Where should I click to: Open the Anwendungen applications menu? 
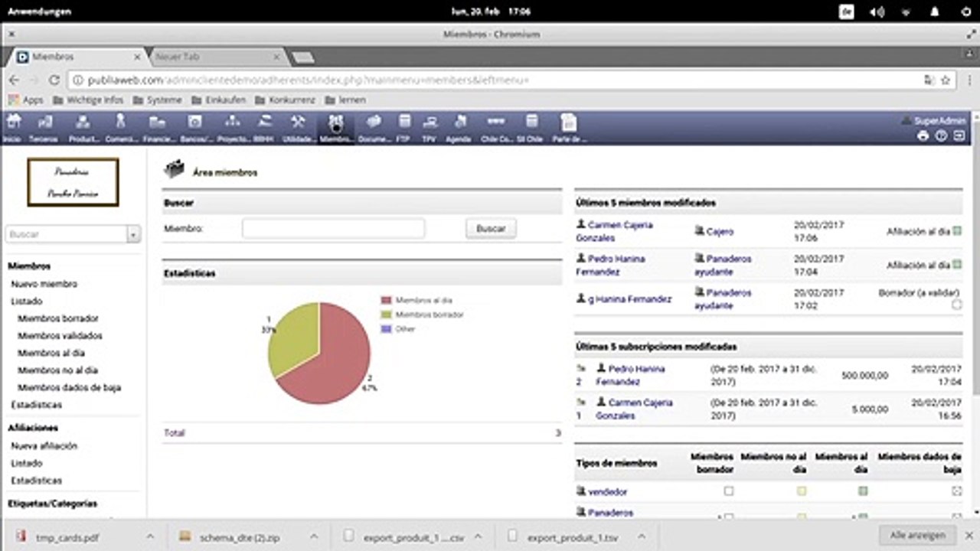39,11
